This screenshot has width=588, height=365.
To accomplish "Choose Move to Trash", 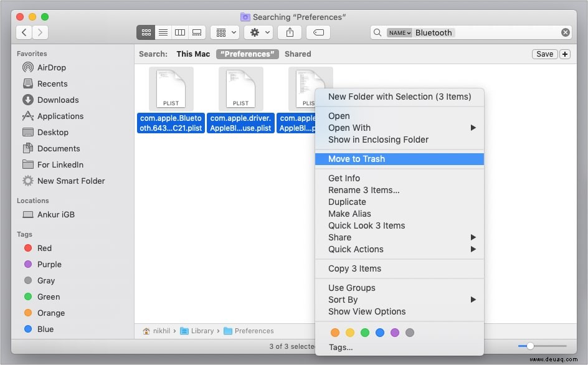I will click(399, 159).
